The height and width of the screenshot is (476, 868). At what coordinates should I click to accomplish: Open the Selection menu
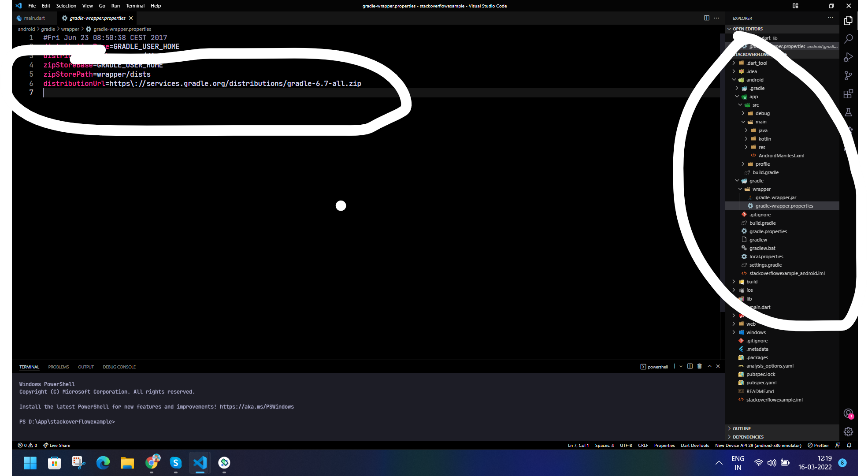66,6
